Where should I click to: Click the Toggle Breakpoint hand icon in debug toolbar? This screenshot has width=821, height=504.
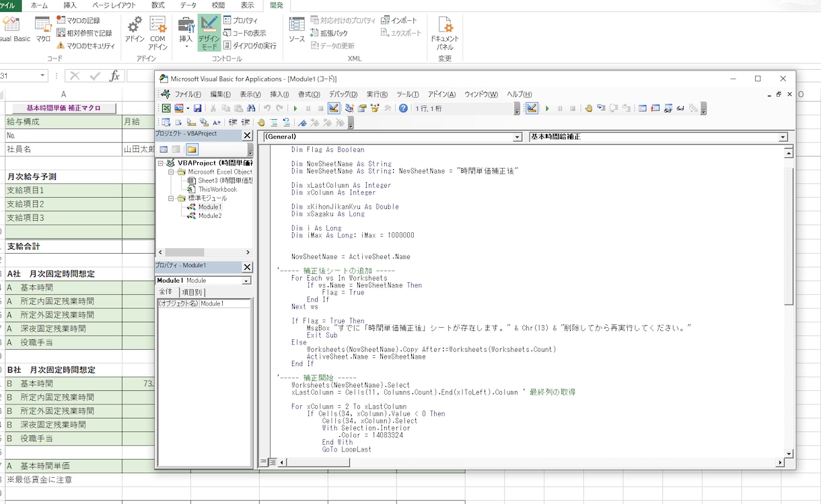[589, 108]
